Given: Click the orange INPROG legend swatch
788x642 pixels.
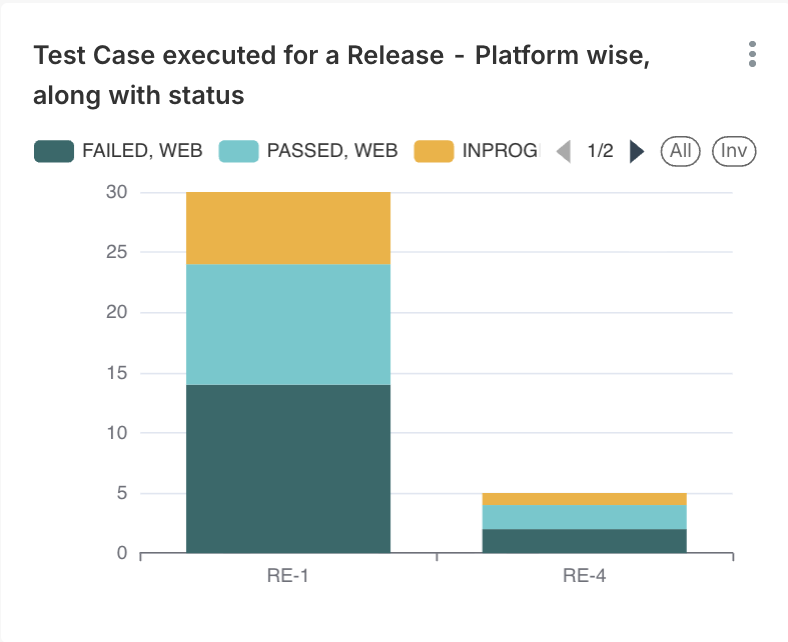Looking at the screenshot, I should click(434, 152).
